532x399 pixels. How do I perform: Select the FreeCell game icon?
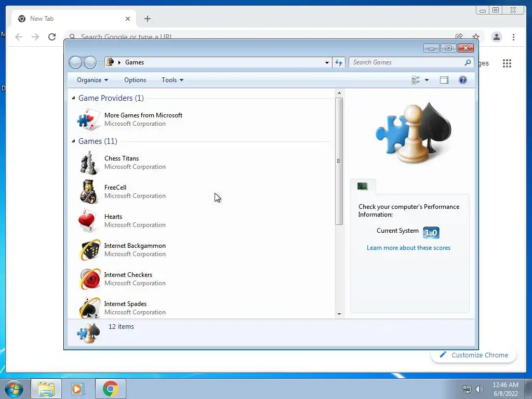89,192
